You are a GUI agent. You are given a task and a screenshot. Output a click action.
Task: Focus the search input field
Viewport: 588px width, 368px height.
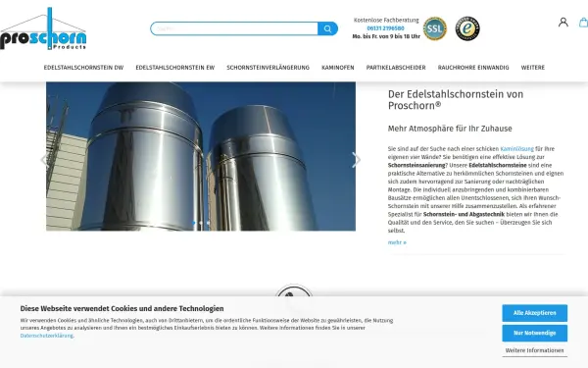(x=234, y=28)
